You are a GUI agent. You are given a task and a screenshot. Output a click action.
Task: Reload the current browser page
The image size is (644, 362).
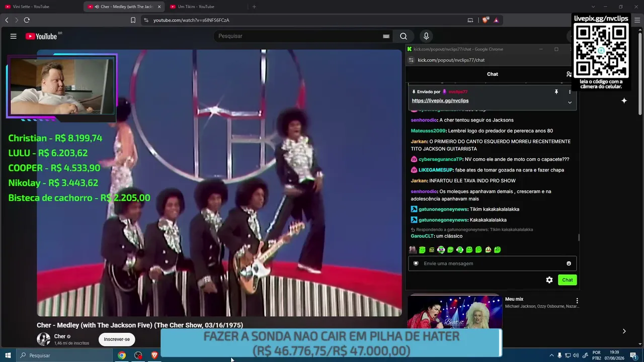[27, 20]
